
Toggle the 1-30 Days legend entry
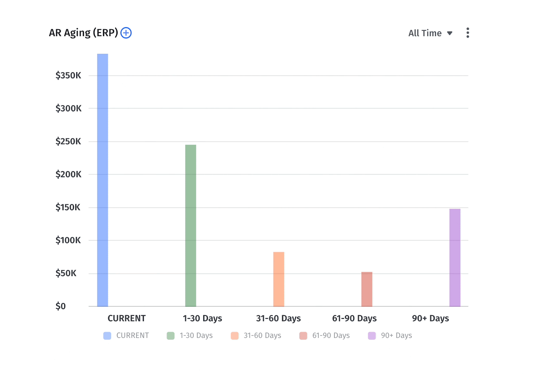[x=190, y=336]
